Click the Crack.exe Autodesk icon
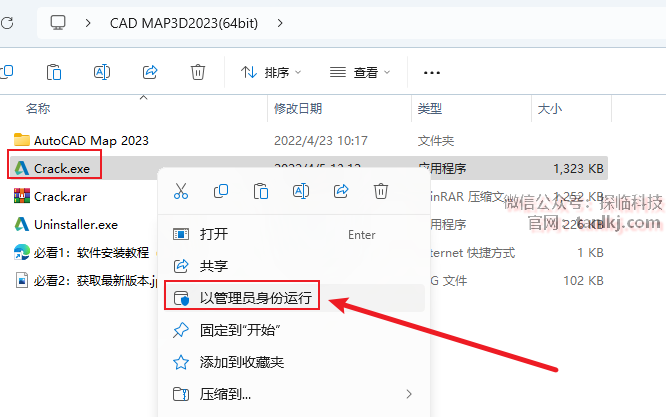The image size is (666, 417). click(22, 168)
